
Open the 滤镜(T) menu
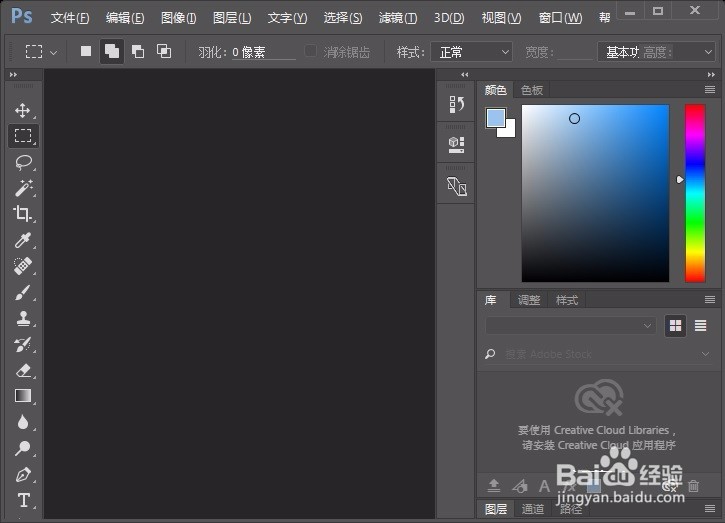[398, 18]
